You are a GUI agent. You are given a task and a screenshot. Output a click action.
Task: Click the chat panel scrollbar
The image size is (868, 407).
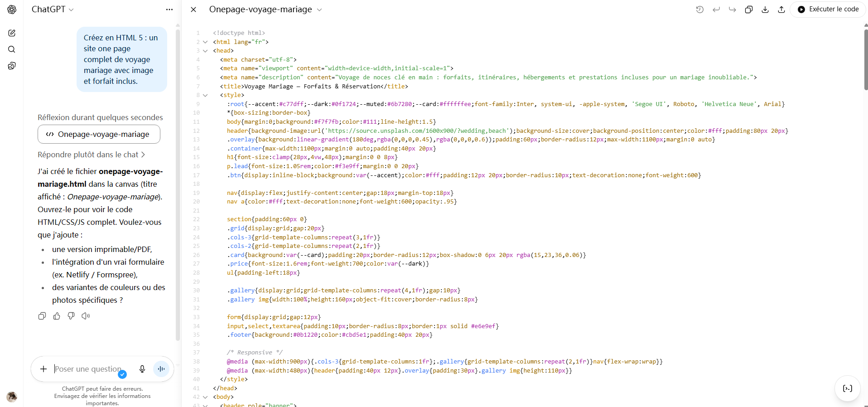[x=178, y=185]
